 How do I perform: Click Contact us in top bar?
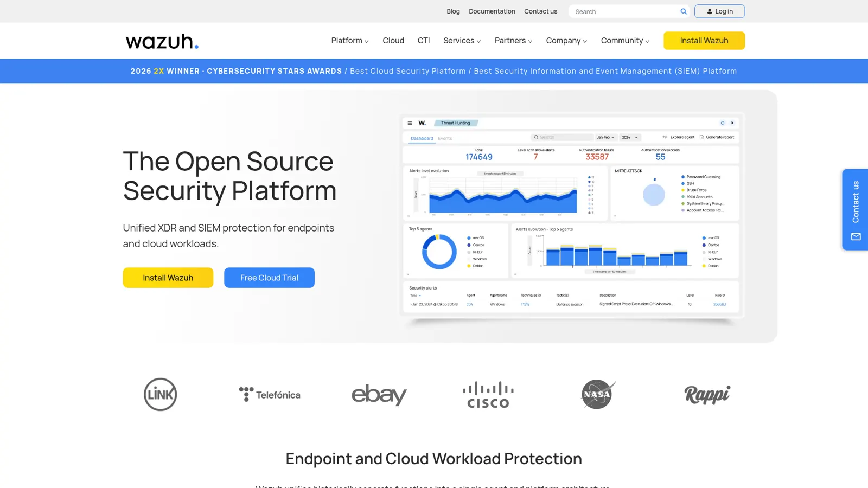pyautogui.click(x=540, y=11)
